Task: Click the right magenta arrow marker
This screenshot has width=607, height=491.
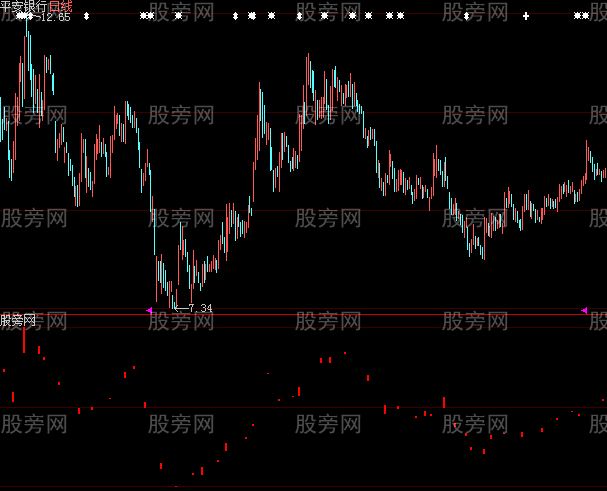Action: coord(585,311)
